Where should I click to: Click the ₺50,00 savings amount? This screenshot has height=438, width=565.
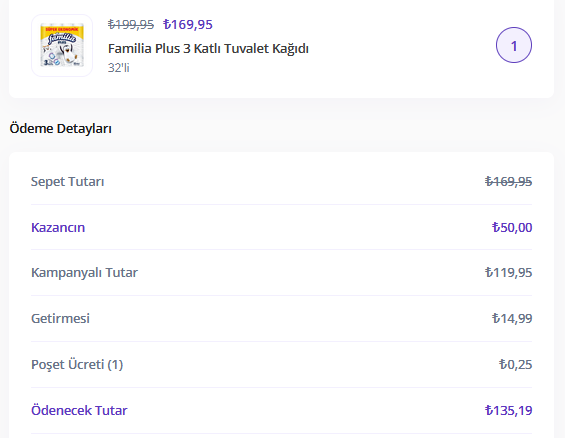(x=512, y=228)
